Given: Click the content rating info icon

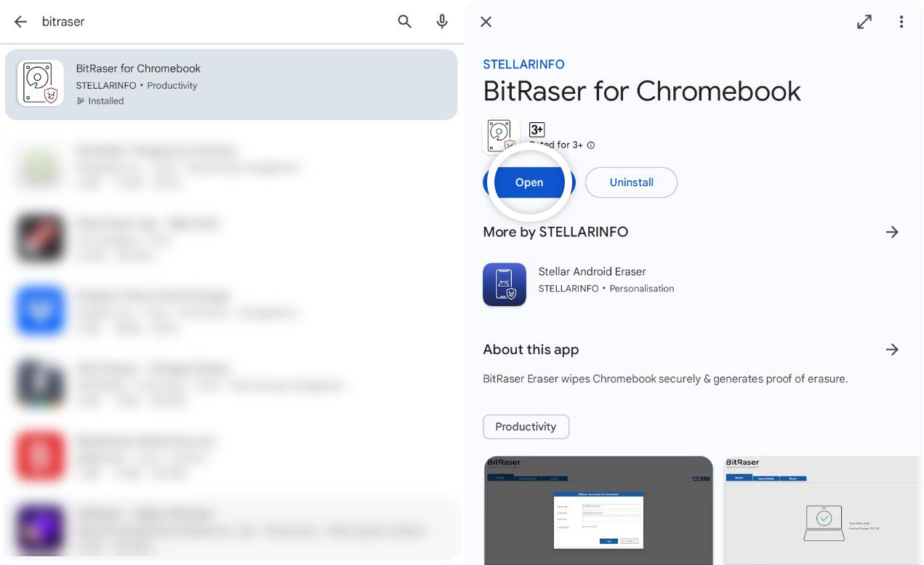Looking at the screenshot, I should pyautogui.click(x=591, y=145).
